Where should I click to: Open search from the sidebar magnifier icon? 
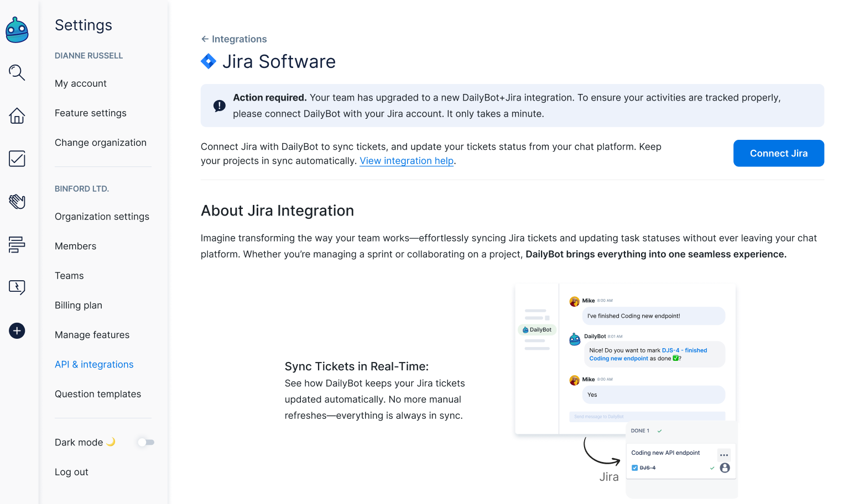[17, 72]
